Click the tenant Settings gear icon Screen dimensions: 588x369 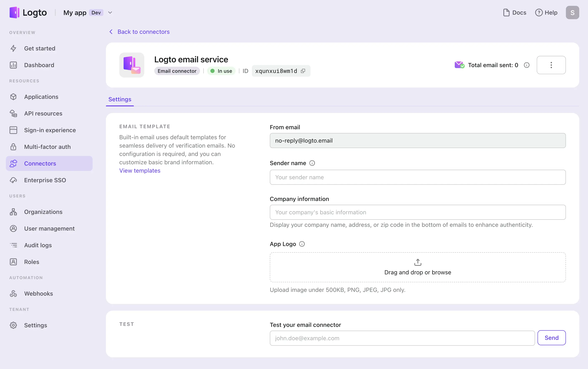coord(13,325)
